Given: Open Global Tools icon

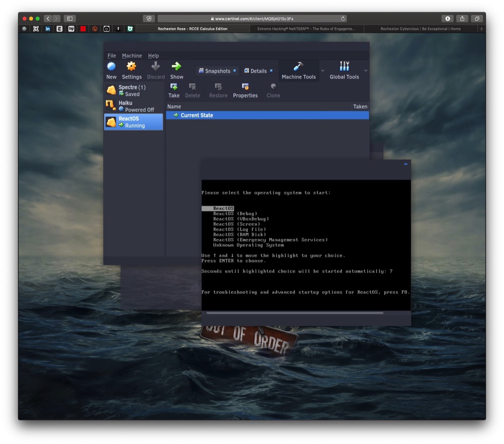Looking at the screenshot, I should [344, 66].
